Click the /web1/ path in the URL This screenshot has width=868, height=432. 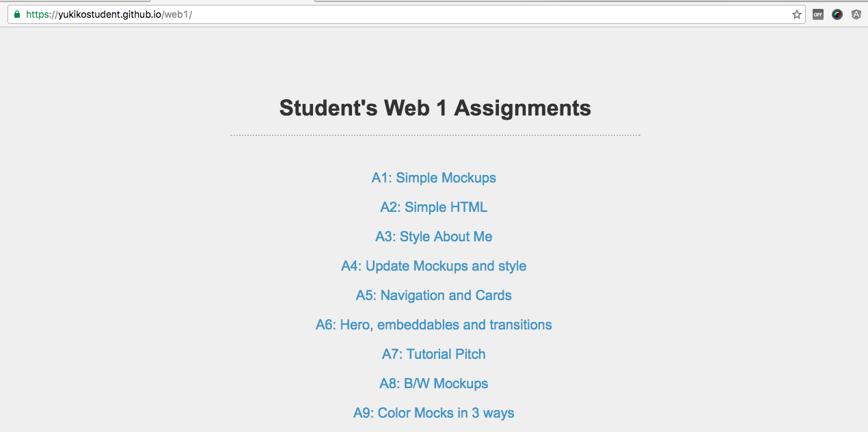pyautogui.click(x=177, y=14)
